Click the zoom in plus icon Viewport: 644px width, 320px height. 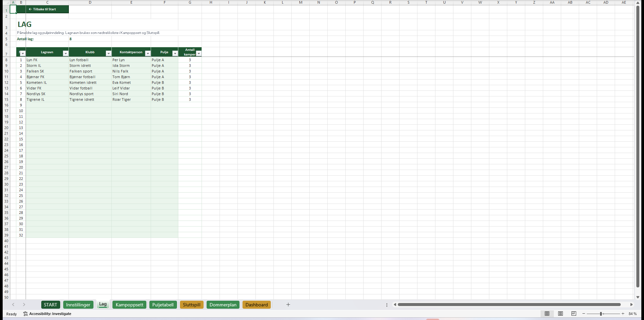pos(623,314)
